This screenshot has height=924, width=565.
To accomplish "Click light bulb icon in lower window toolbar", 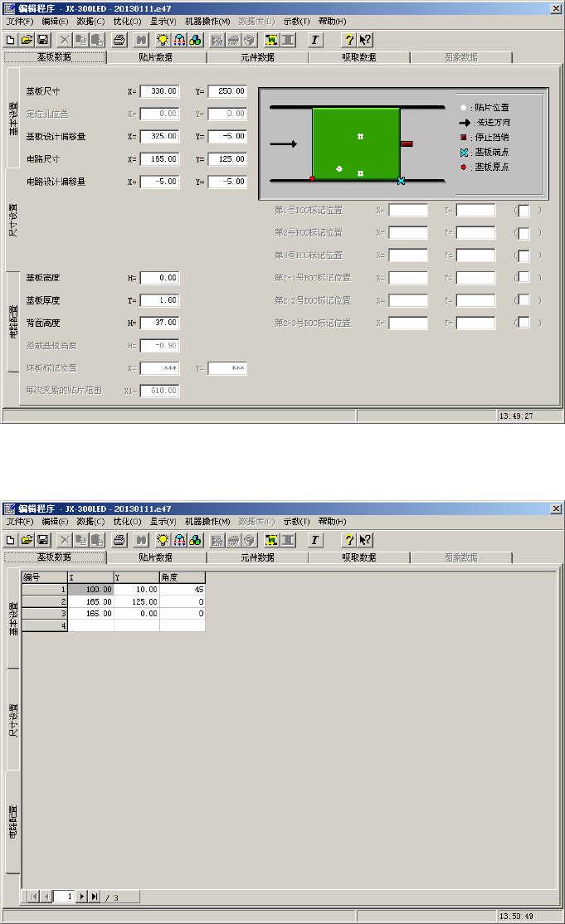I will click(x=162, y=540).
